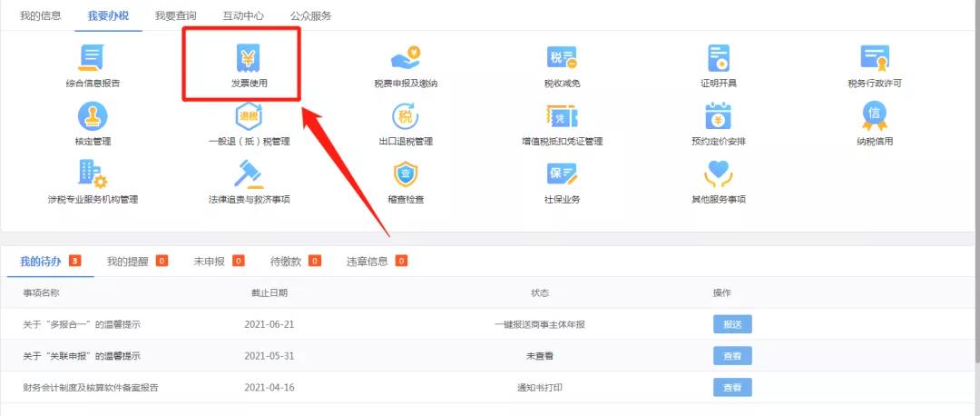Image resolution: width=980 pixels, height=416 pixels.
Task: Open the 互动中心 tab
Action: coord(243,16)
